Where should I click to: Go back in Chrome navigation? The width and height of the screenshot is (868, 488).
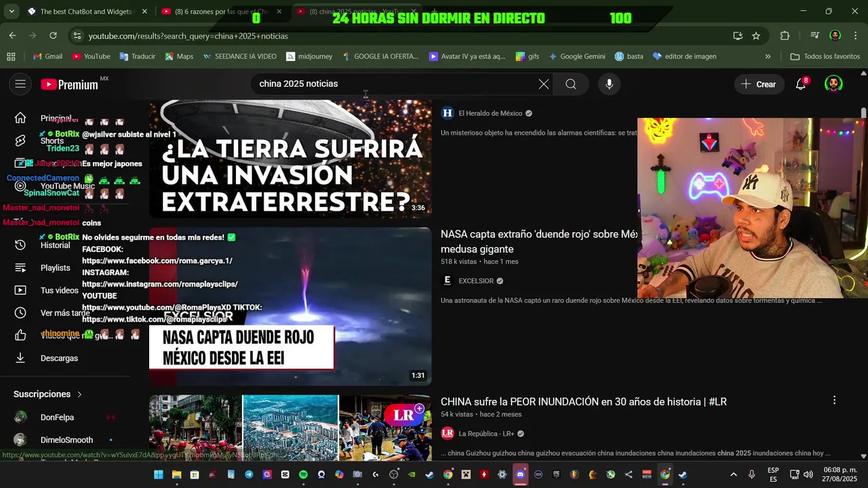coord(12,36)
